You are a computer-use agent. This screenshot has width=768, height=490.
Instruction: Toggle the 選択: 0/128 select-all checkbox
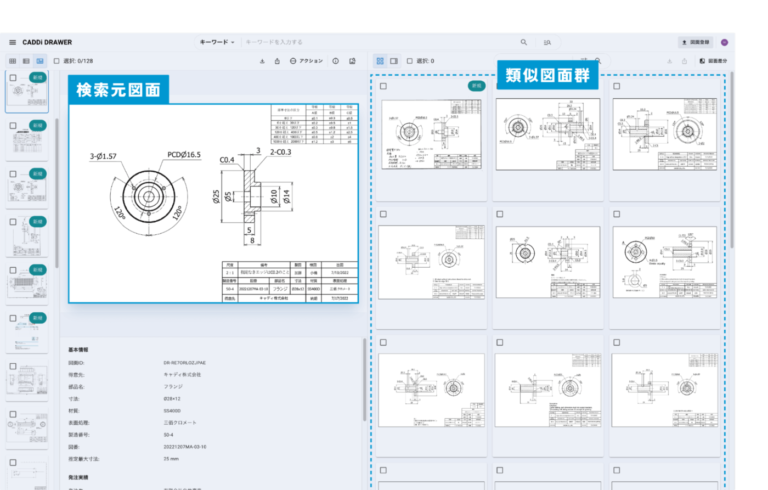click(x=57, y=61)
